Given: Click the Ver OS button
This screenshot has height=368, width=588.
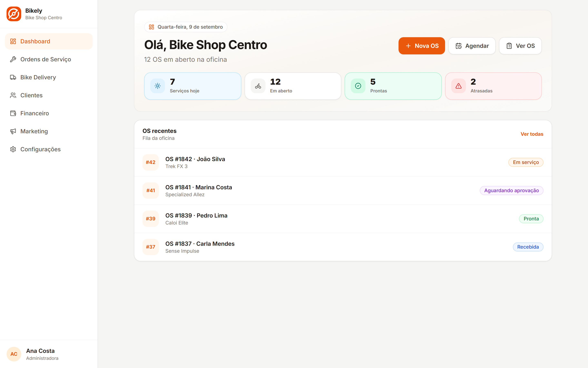Looking at the screenshot, I should coord(520,46).
